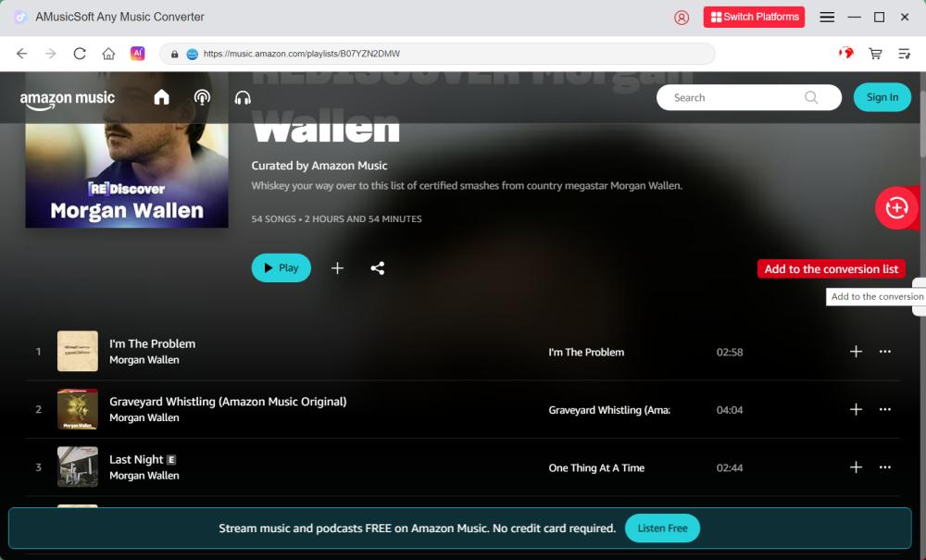Share the playlist with the share icon
The width and height of the screenshot is (926, 560).
point(378,268)
